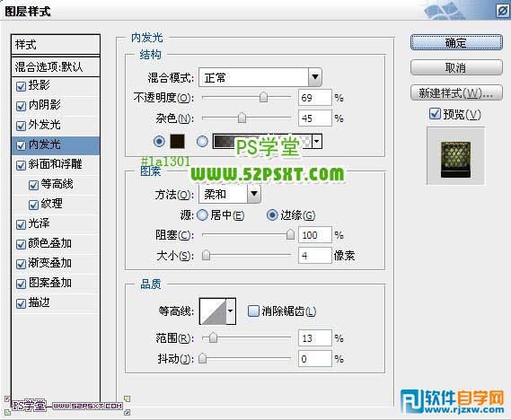The height and width of the screenshot is (420, 511).
Task: Toggle the 外发光 outer glow checkbox
Action: pos(21,126)
